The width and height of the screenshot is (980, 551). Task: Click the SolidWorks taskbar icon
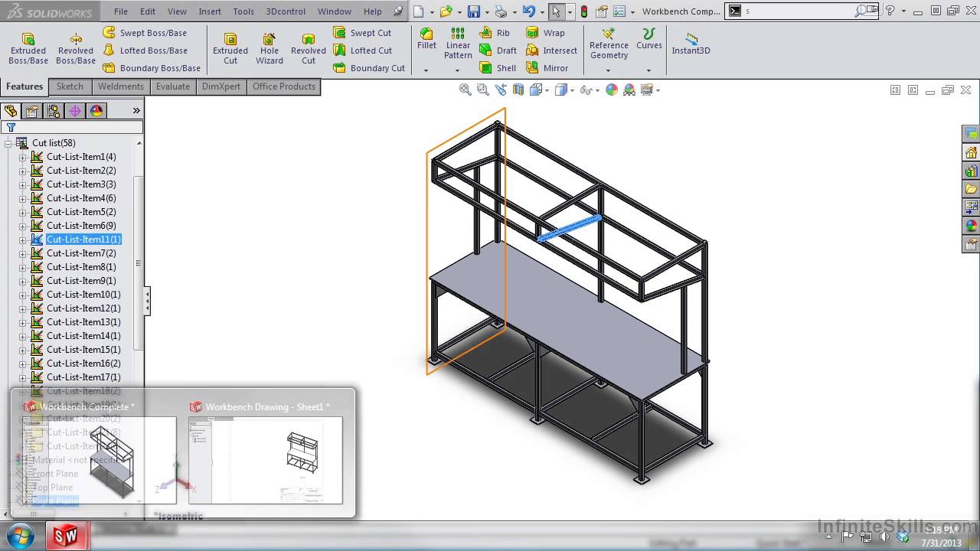pos(67,536)
